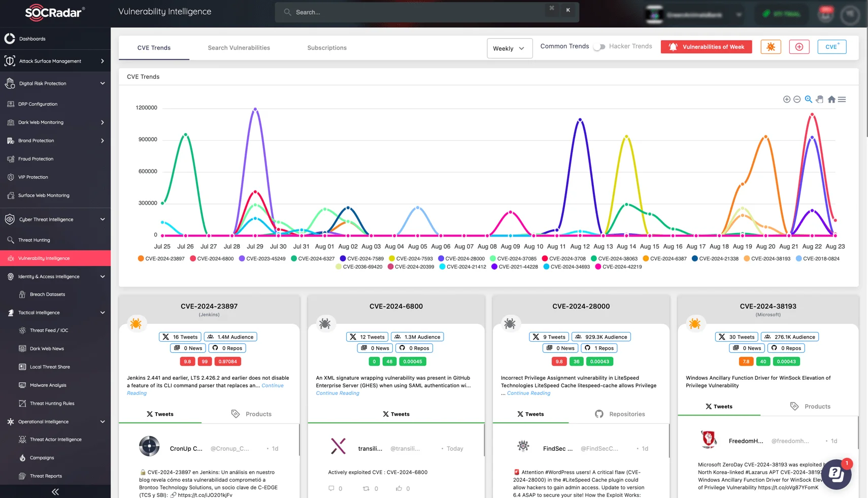Expand Dark Web Monitoring submenu
Screen dimensions: 868x498
[55, 122]
